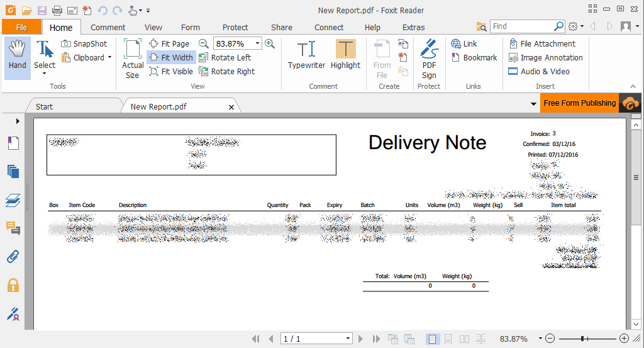Select the Hand tool
The height and width of the screenshot is (348, 644).
pyautogui.click(x=18, y=55)
